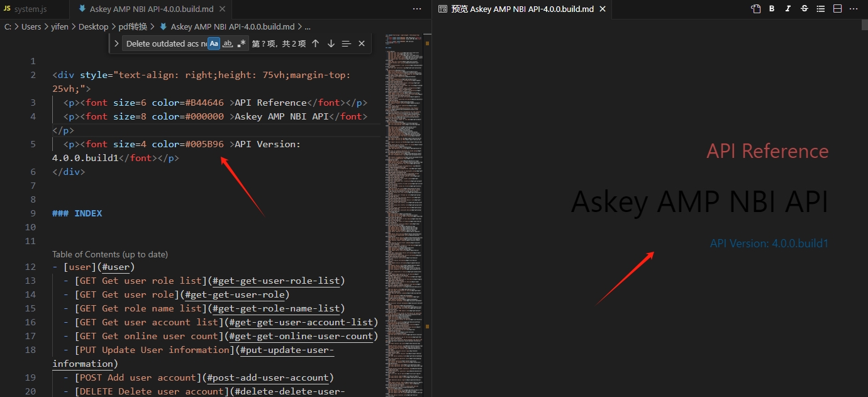
Task: Go to next match with down arrow
Action: click(331, 43)
